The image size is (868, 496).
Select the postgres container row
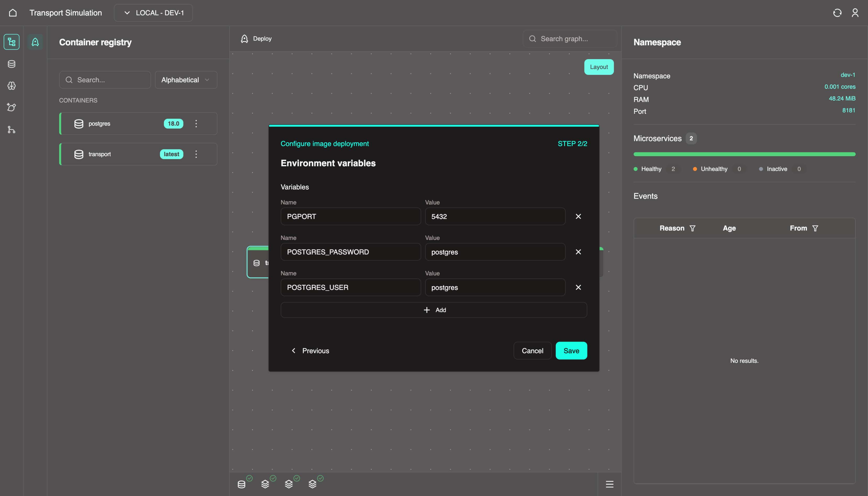point(138,124)
